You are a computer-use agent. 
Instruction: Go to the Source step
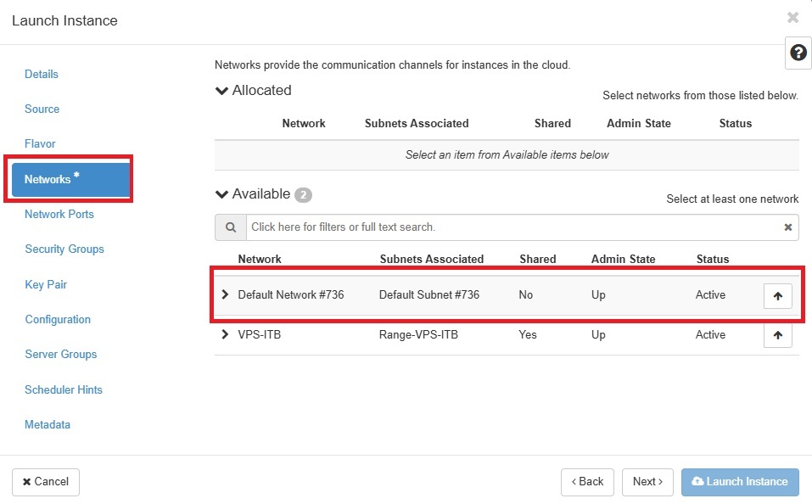[42, 109]
